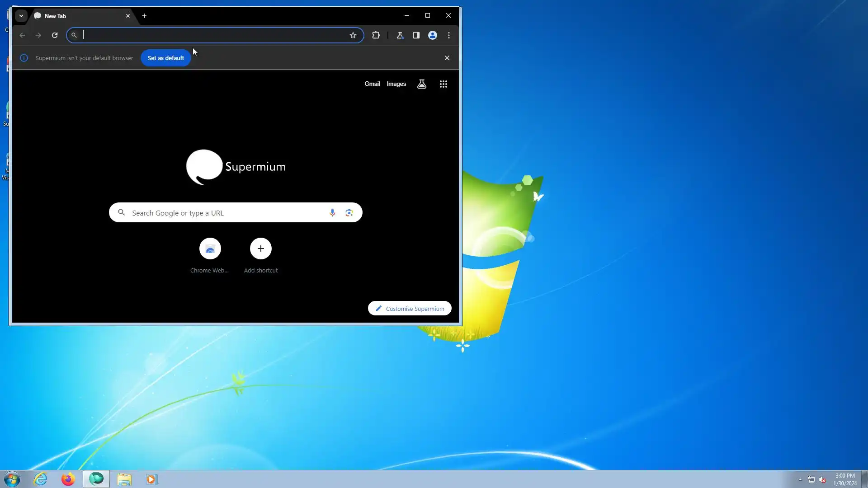Focus the Search Google or type a URL box
This screenshot has height=488, width=868.
click(226, 213)
